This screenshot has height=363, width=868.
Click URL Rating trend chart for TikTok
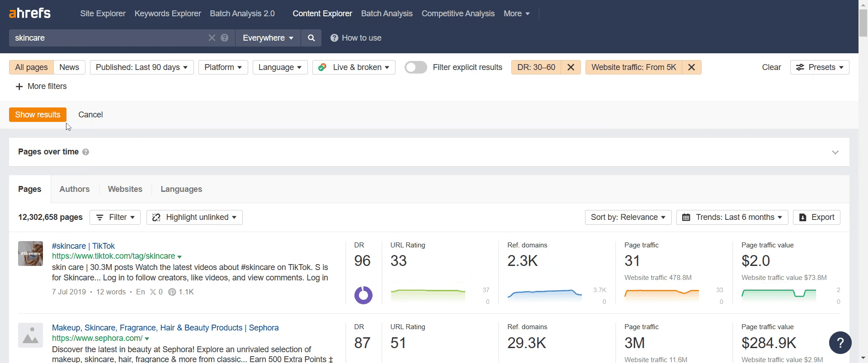(x=428, y=295)
